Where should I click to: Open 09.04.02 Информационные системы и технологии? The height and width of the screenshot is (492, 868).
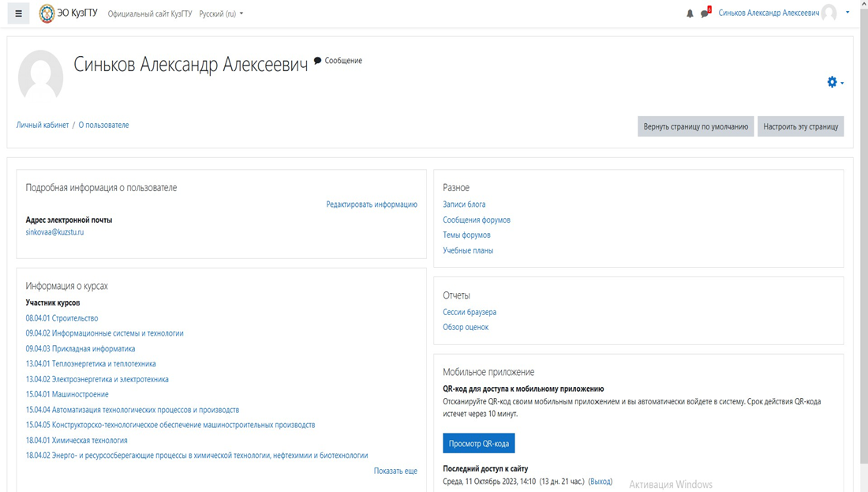tap(105, 333)
